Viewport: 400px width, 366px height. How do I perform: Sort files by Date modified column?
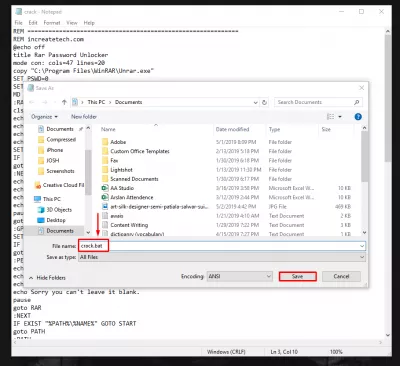tap(232, 129)
